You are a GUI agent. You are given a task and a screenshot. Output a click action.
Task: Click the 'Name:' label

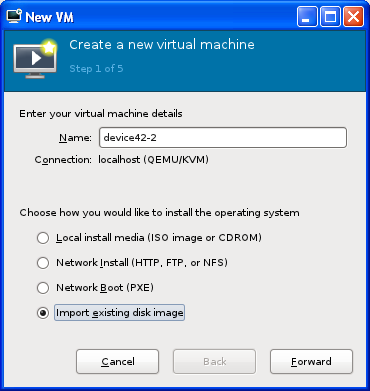75,138
